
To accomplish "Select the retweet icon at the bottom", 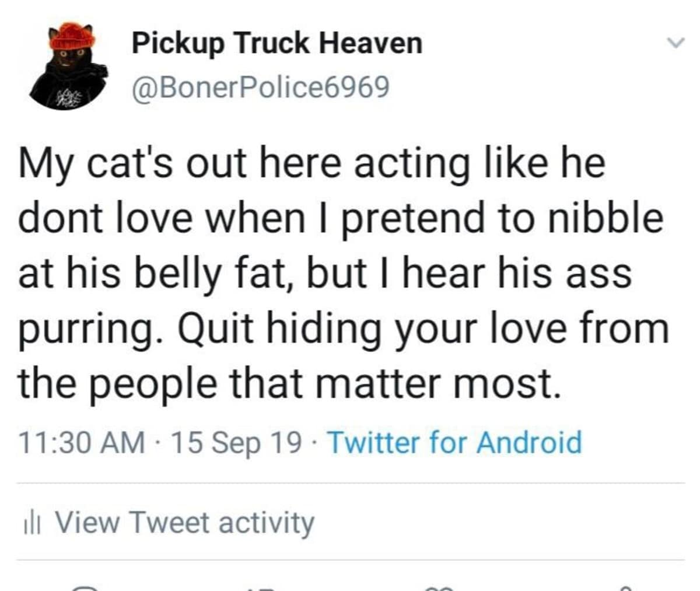I will pos(262,588).
